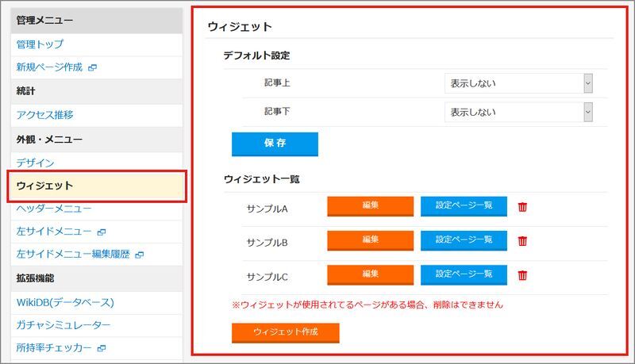
Task: Navigate to ヘッダーメニュー settings
Action: click(x=54, y=209)
